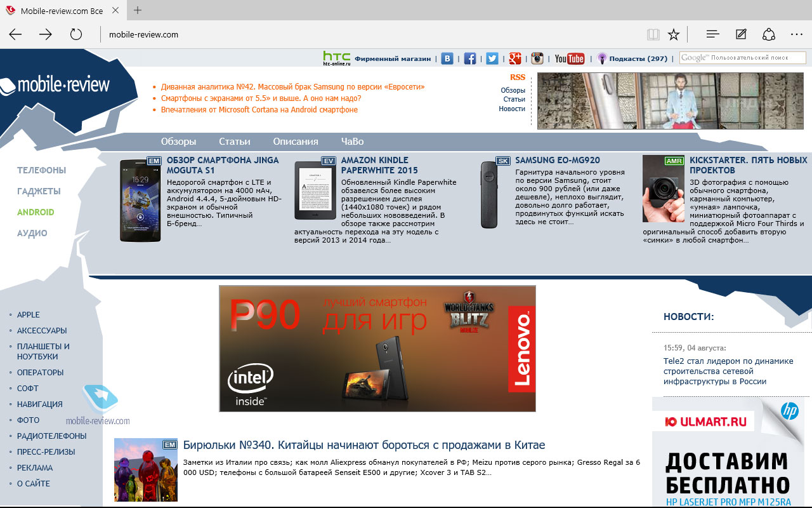This screenshot has height=508, width=812.
Task: Open the Jinga Moguta S1 review title
Action: [x=223, y=165]
